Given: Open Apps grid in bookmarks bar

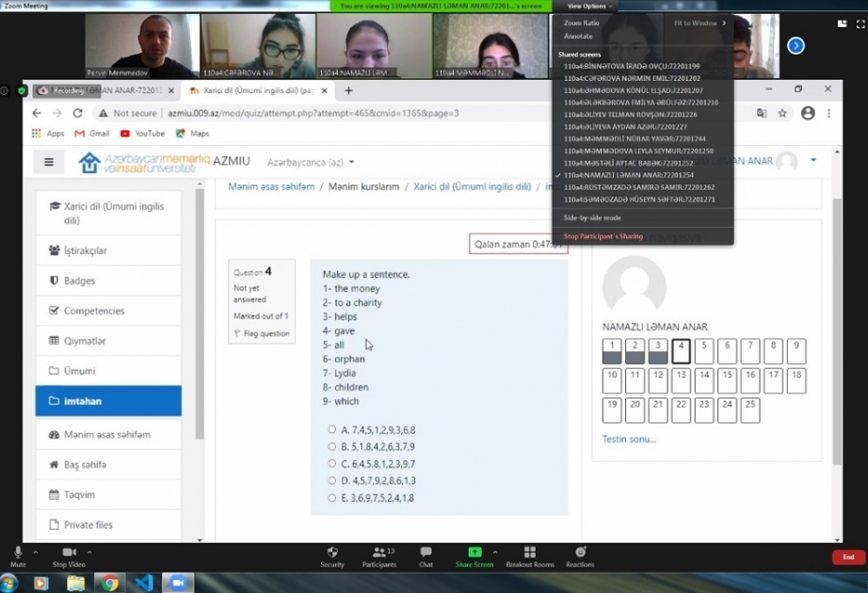Looking at the screenshot, I should [x=48, y=134].
